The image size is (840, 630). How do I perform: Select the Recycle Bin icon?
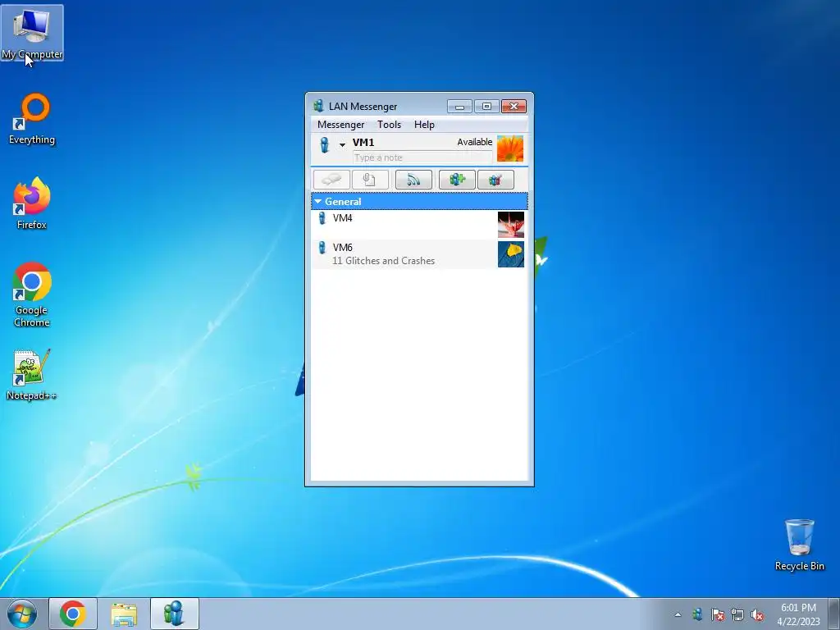point(799,545)
